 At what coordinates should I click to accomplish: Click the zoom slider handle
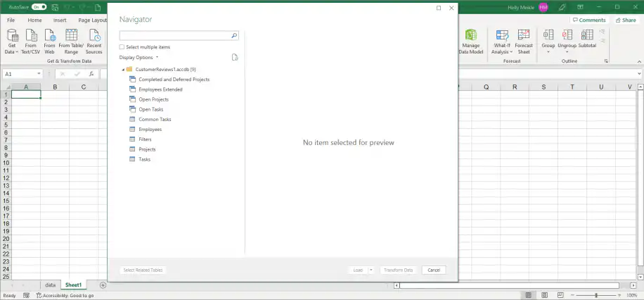[596, 296]
